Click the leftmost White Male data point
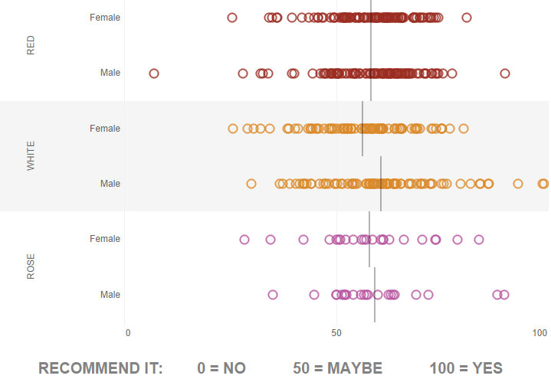Screen dimensions: 551x392 click(x=251, y=184)
